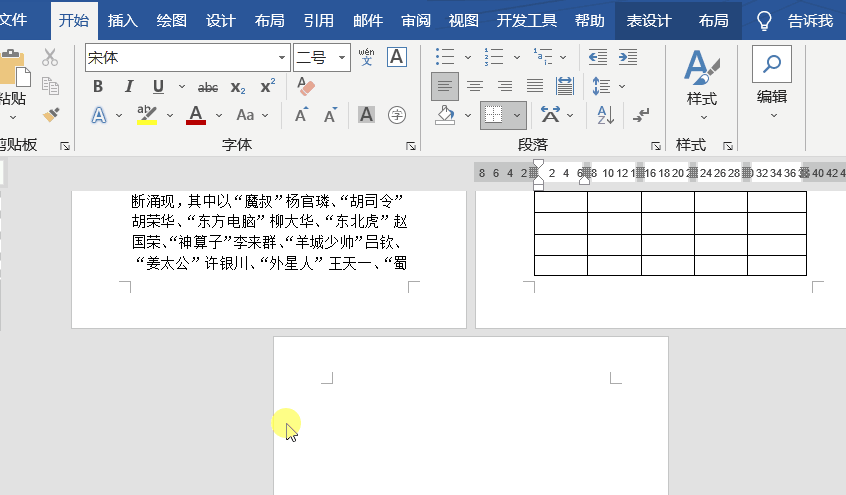Viewport: 846px width, 495px height.
Task: Show or hide paragraph marks
Action: tap(642, 115)
